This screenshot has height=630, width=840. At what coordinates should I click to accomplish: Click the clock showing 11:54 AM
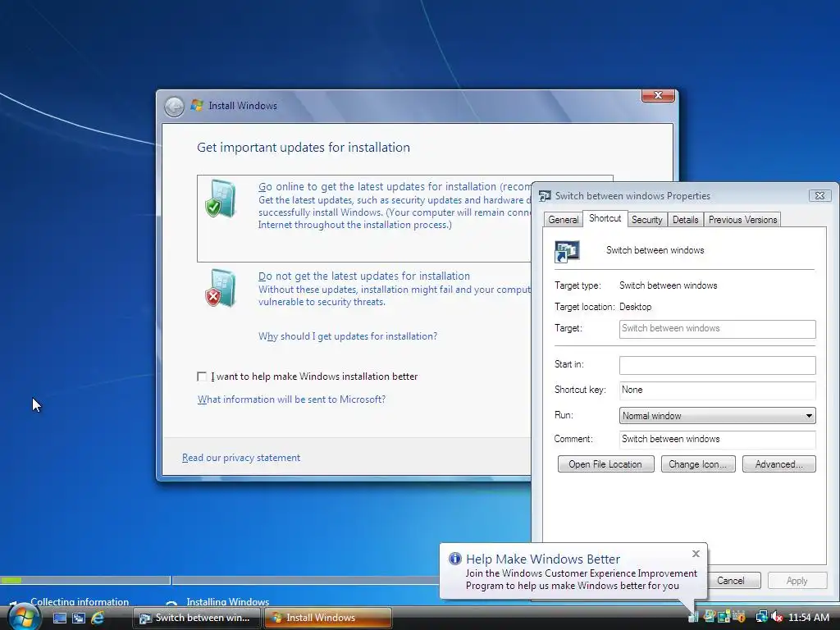(x=809, y=617)
